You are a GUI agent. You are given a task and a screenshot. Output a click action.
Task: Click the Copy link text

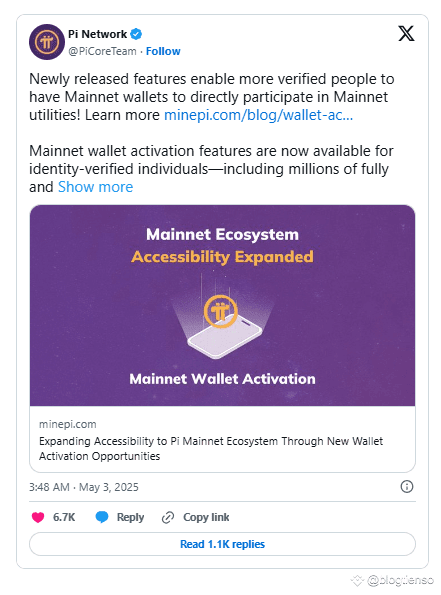[x=206, y=517]
